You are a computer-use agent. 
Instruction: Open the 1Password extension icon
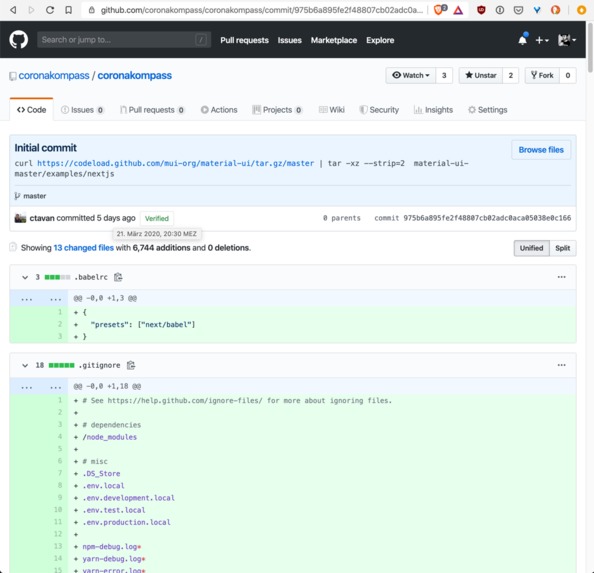[500, 10]
